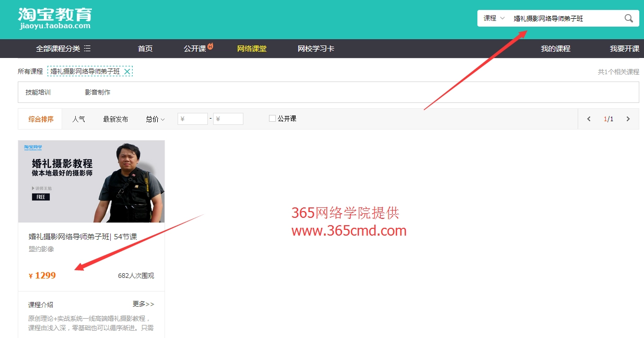The width and height of the screenshot is (644, 338).
Task: Click the previous page chevron
Action: tap(588, 119)
